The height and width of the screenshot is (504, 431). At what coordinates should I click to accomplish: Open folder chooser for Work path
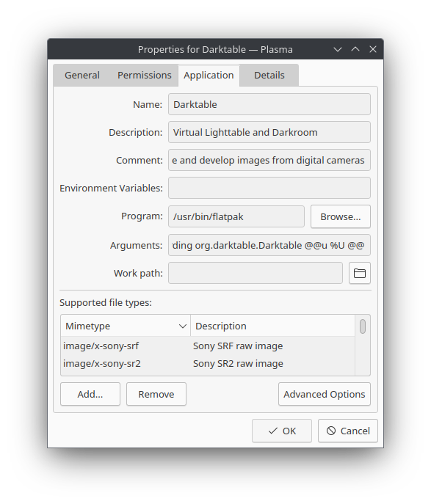pos(359,273)
